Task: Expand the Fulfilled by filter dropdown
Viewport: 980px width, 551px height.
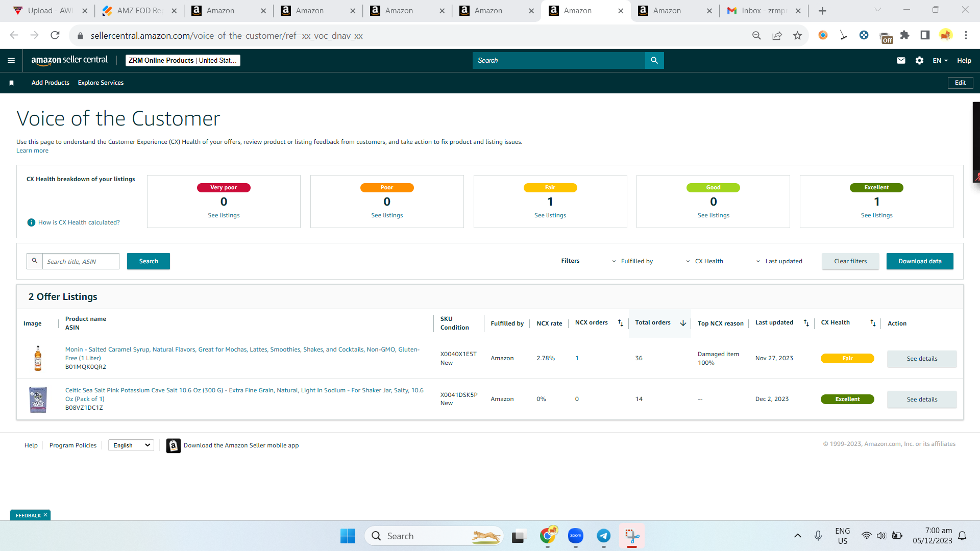Action: pos(632,261)
